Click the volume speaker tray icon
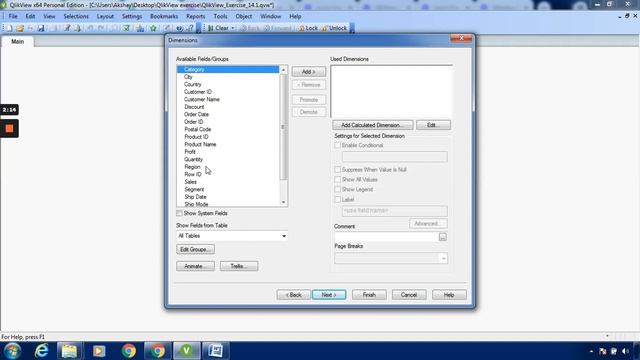640x360 pixels. click(x=625, y=351)
